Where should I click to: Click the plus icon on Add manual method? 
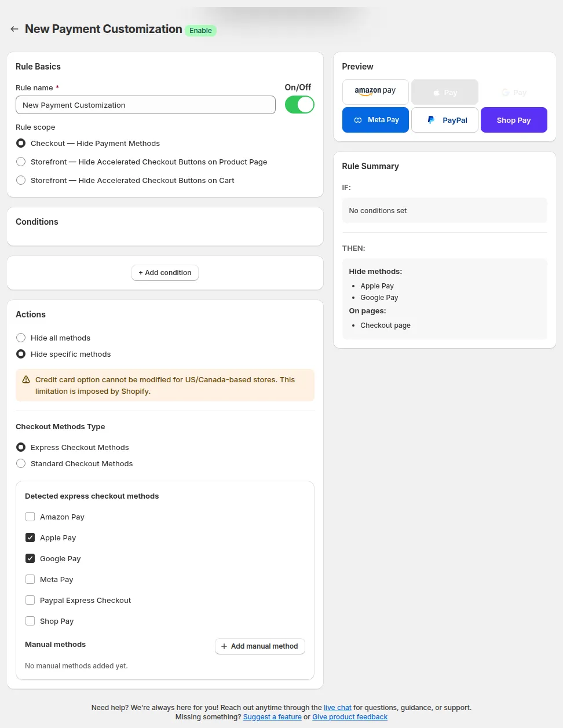tap(224, 646)
